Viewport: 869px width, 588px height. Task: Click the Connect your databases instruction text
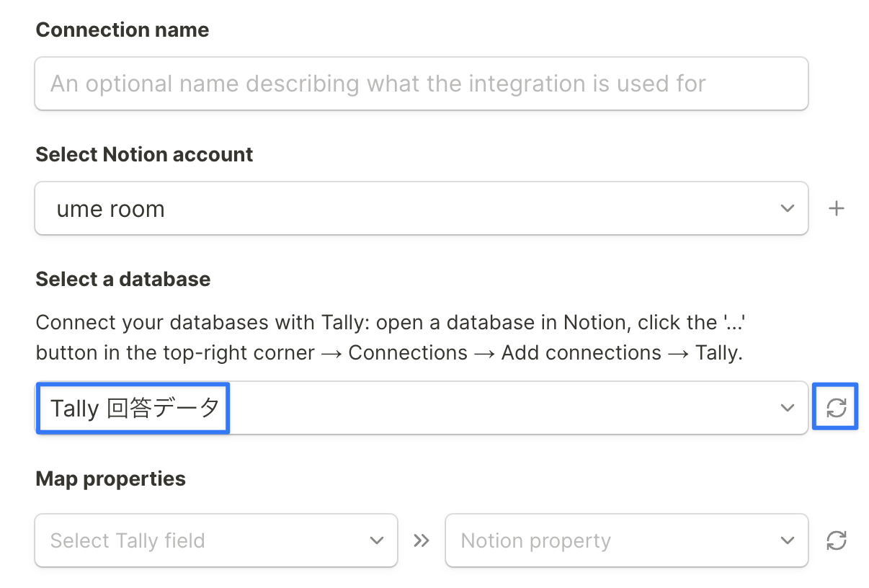[x=390, y=337]
